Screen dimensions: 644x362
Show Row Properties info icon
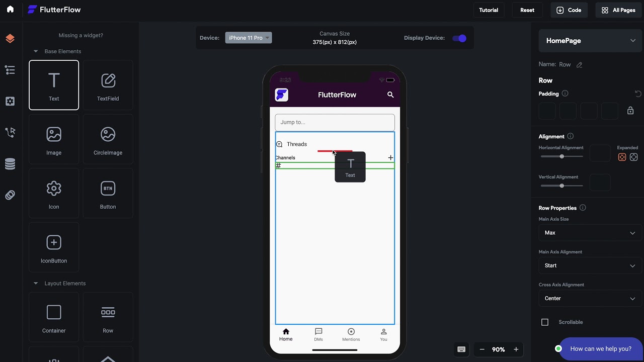point(583,208)
